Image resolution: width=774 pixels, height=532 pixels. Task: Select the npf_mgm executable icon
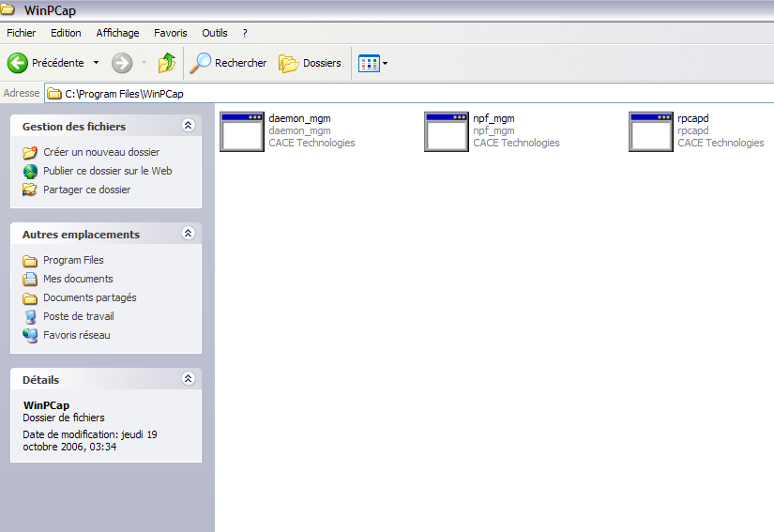(447, 131)
